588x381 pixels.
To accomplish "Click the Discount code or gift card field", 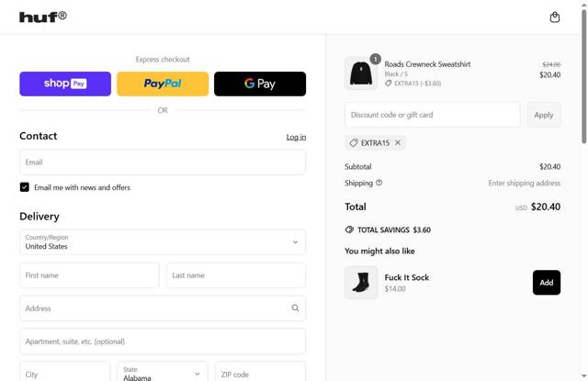I will click(433, 115).
